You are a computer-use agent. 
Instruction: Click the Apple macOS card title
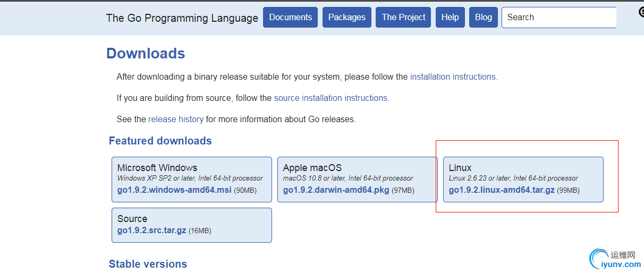coord(312,168)
